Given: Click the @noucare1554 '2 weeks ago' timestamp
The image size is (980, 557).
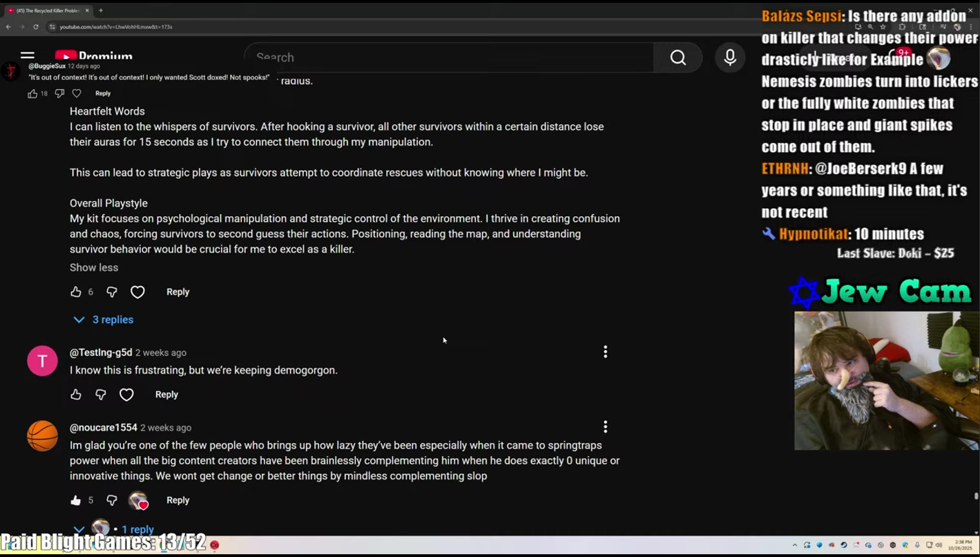Looking at the screenshot, I should (x=166, y=428).
